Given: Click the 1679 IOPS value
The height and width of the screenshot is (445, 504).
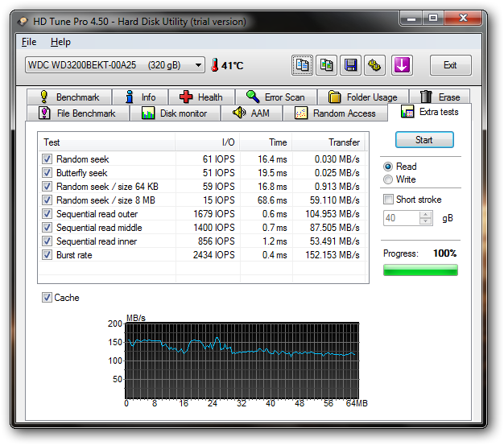Looking at the screenshot, I should (x=214, y=214).
